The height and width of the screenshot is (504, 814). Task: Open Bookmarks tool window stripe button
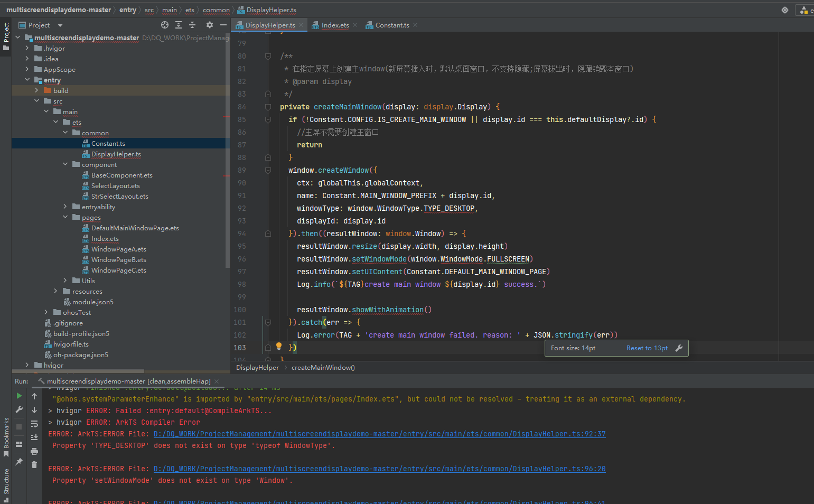[6, 437]
